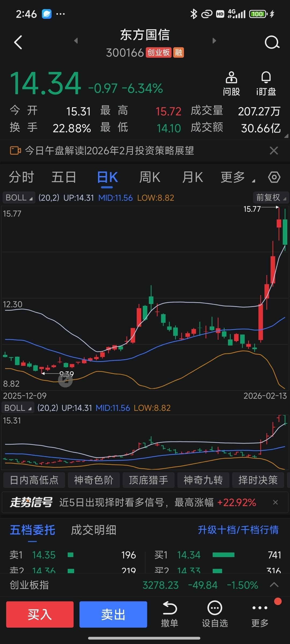Select the 日K chart tab
This screenshot has height=644, width=290.
107,177
